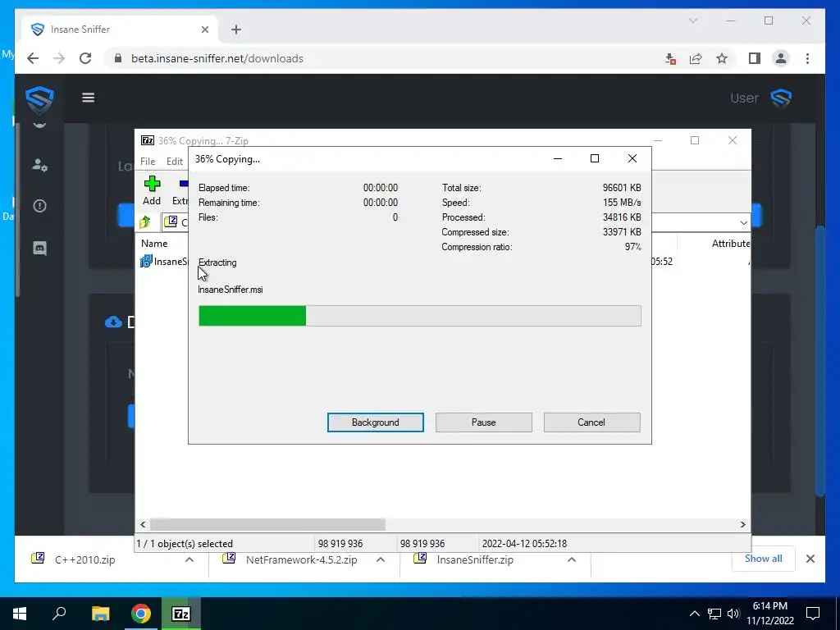Open the user settings sidebar icon
Viewport: 840px width, 630px height.
point(39,164)
